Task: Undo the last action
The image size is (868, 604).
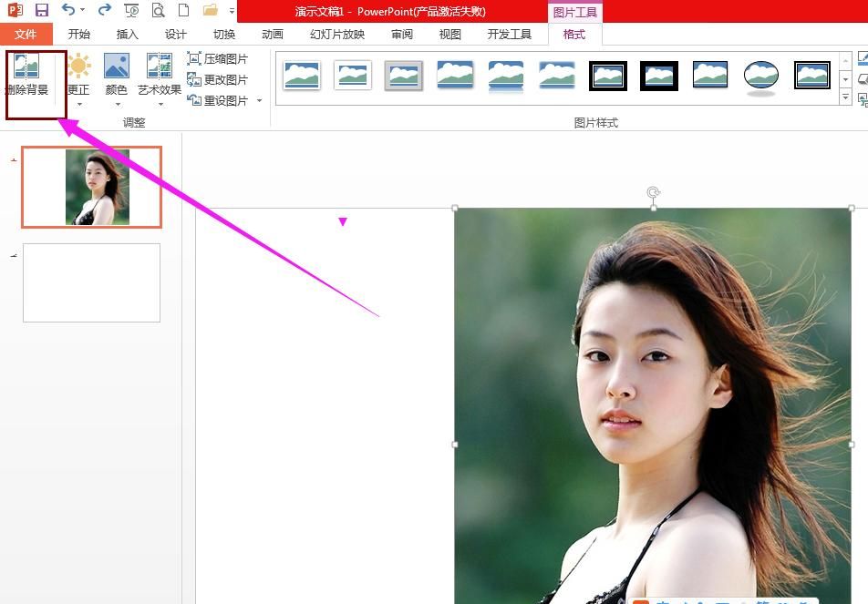Action: (68, 11)
